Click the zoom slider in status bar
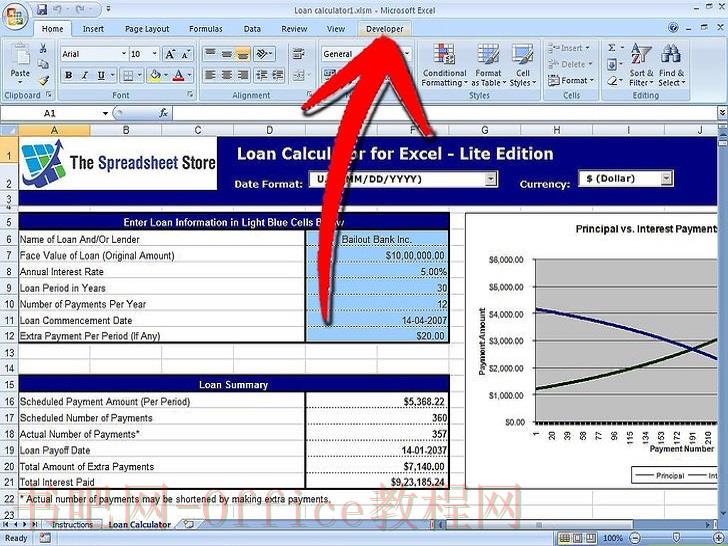 tap(676, 538)
